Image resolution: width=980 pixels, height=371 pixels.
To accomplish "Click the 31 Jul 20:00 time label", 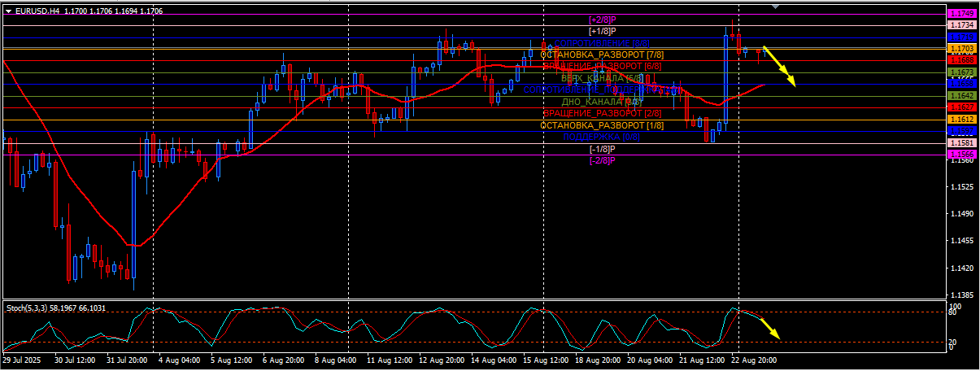I will coord(126,359).
